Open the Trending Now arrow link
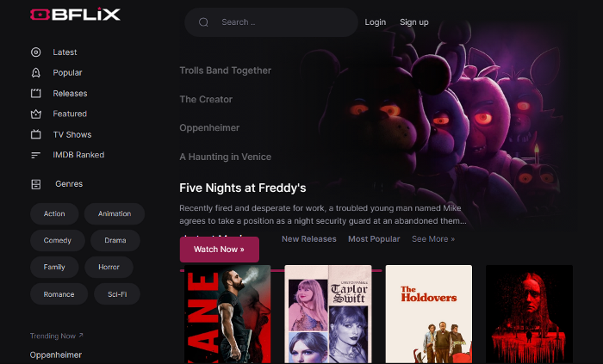The width and height of the screenshot is (603, 364). 56,336
